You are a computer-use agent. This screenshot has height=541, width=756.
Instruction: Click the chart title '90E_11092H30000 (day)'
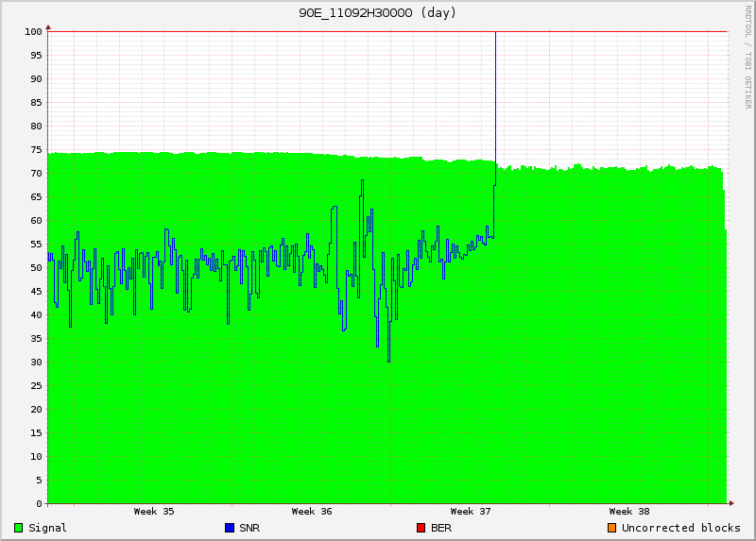click(377, 13)
